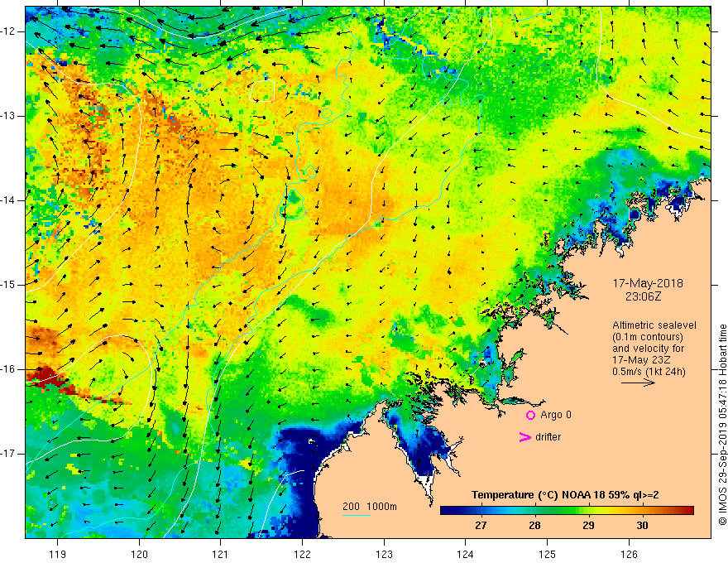The height and width of the screenshot is (563, 728).
Task: Click the cyan 200 1000m isobath legend line
Action: [357, 515]
